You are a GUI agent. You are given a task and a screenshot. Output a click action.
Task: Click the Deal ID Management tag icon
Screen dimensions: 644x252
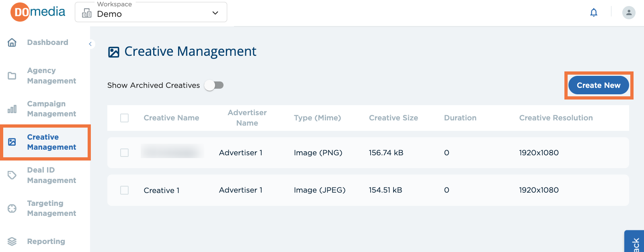pyautogui.click(x=12, y=175)
